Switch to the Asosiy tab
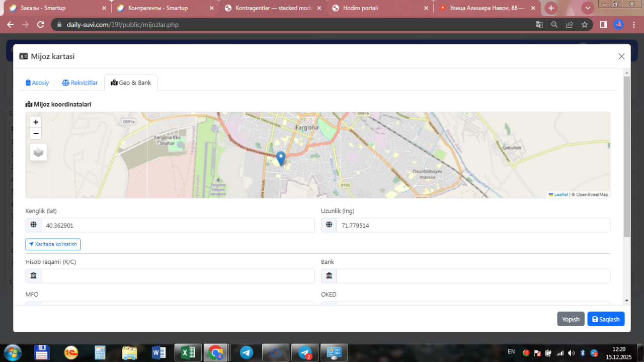The image size is (644, 362). [38, 83]
